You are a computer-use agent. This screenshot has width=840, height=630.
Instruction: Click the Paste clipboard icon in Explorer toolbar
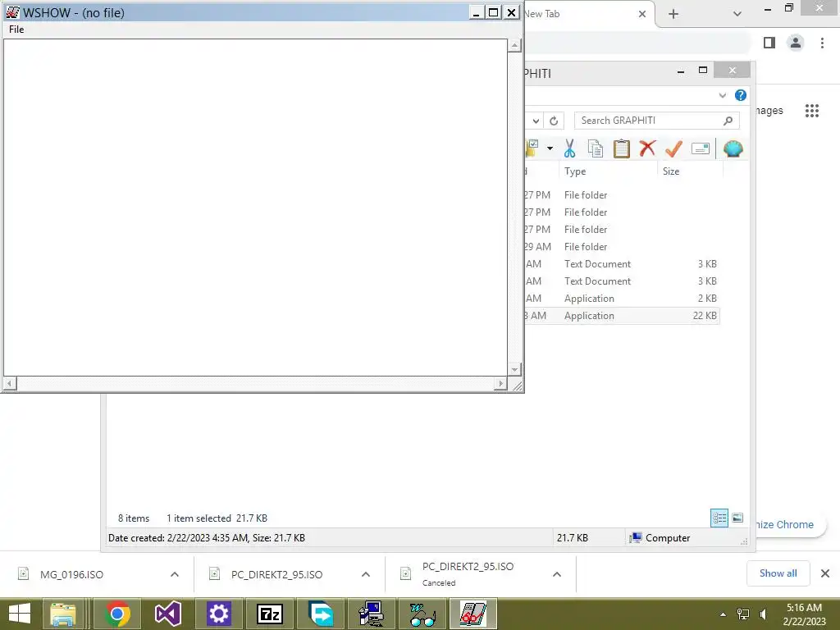(x=622, y=148)
